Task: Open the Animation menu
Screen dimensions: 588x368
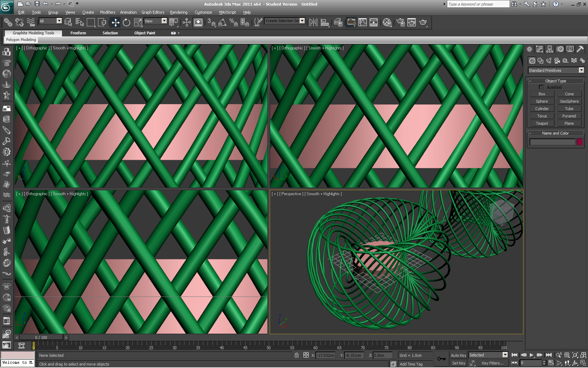Action: click(x=128, y=12)
